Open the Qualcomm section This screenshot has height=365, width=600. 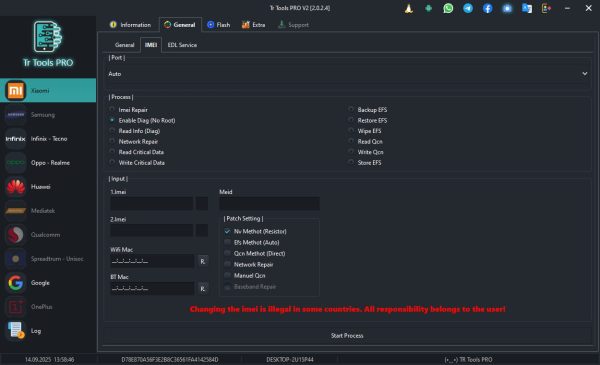click(48, 235)
